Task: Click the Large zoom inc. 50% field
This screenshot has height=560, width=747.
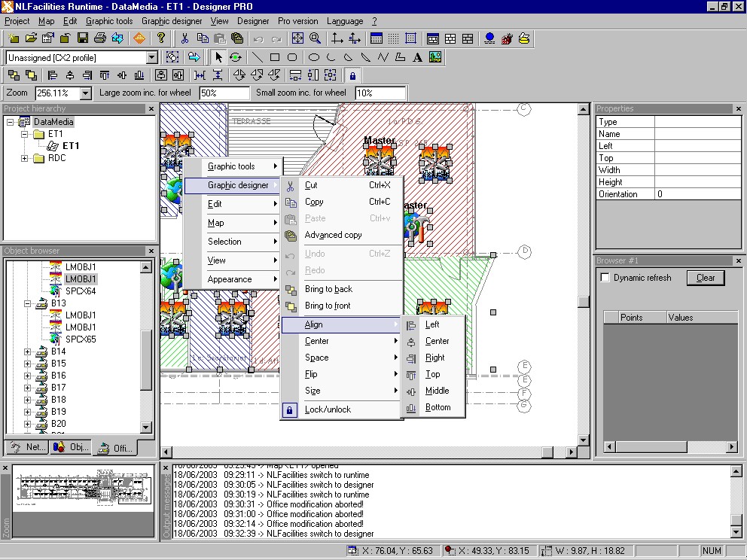Action: point(224,93)
